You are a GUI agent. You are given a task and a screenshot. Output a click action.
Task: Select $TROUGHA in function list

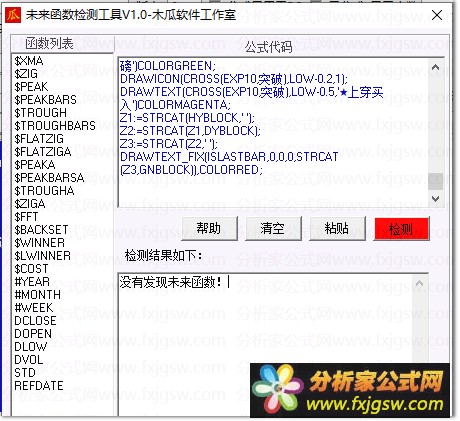pos(44,191)
